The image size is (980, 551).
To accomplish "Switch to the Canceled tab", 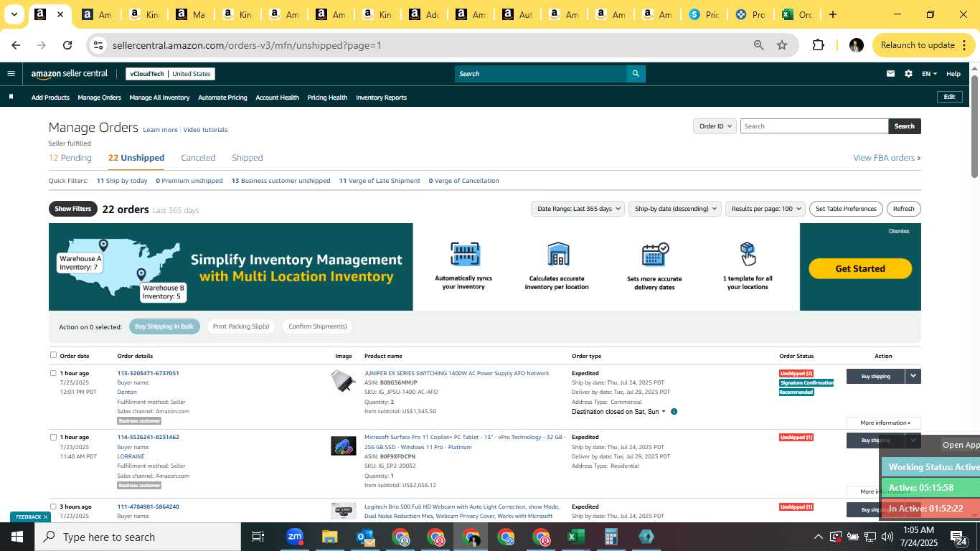I will (x=198, y=158).
